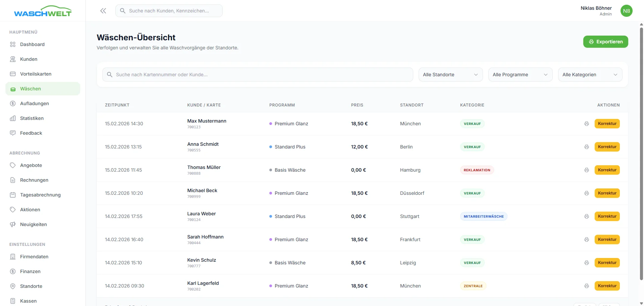Click the print icon in Laura Weber row
The height and width of the screenshot is (306, 644).
click(x=586, y=216)
